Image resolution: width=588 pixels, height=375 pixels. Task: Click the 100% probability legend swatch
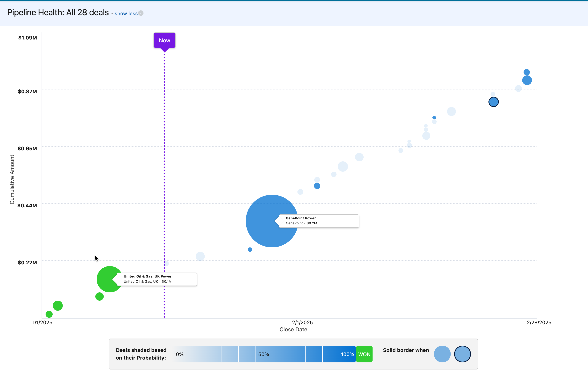click(x=347, y=354)
